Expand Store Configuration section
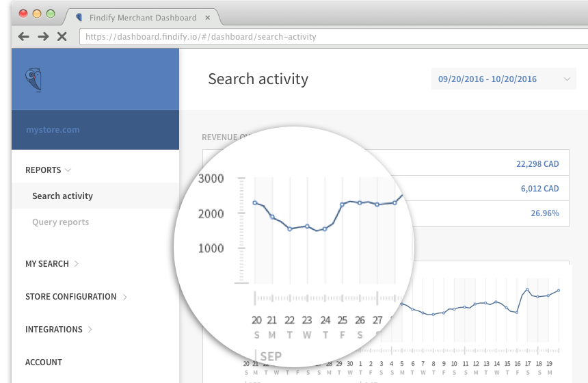Screen dimensions: 588x383 pyautogui.click(x=76, y=296)
